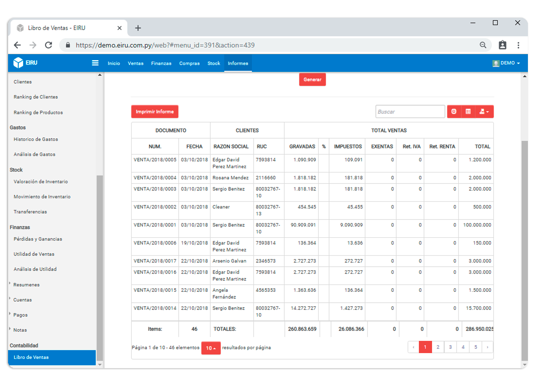Open Clientes in the sidebar
The image size is (536, 392).
(x=23, y=82)
